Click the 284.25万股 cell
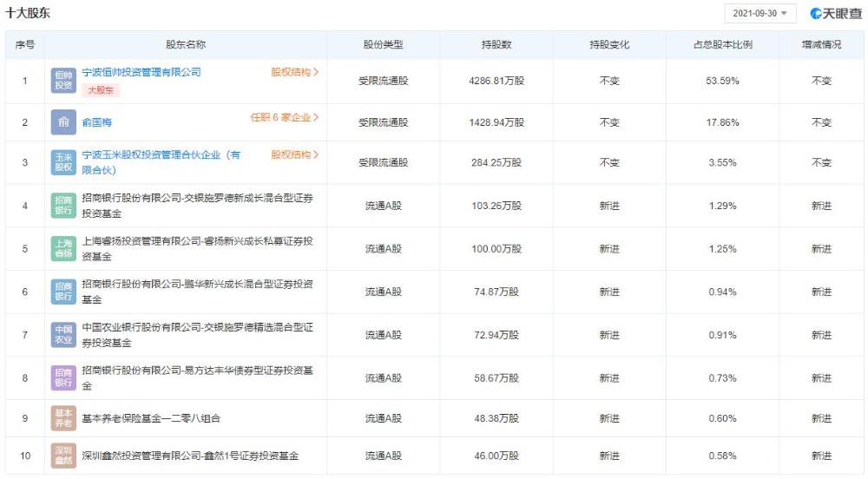 (x=496, y=162)
